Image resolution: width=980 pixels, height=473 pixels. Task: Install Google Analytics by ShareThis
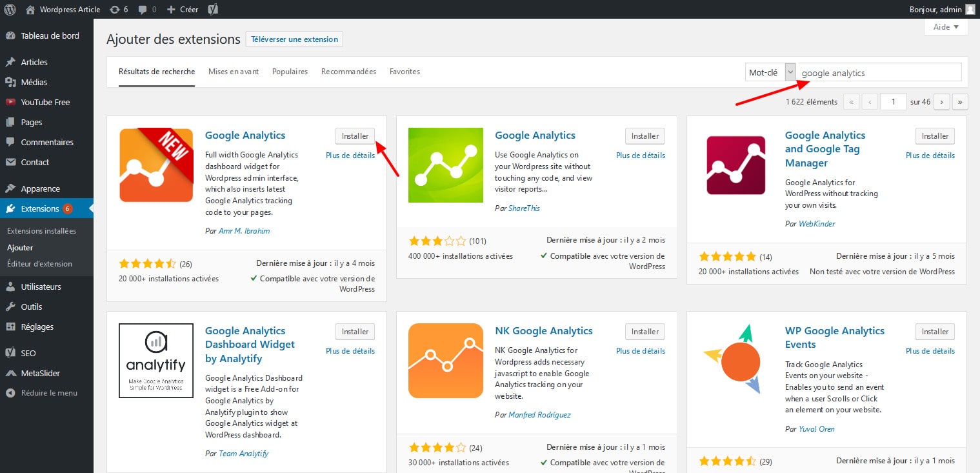point(645,136)
